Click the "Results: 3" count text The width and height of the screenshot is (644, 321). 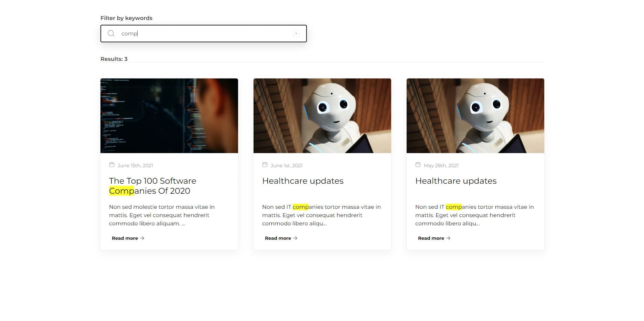(114, 59)
